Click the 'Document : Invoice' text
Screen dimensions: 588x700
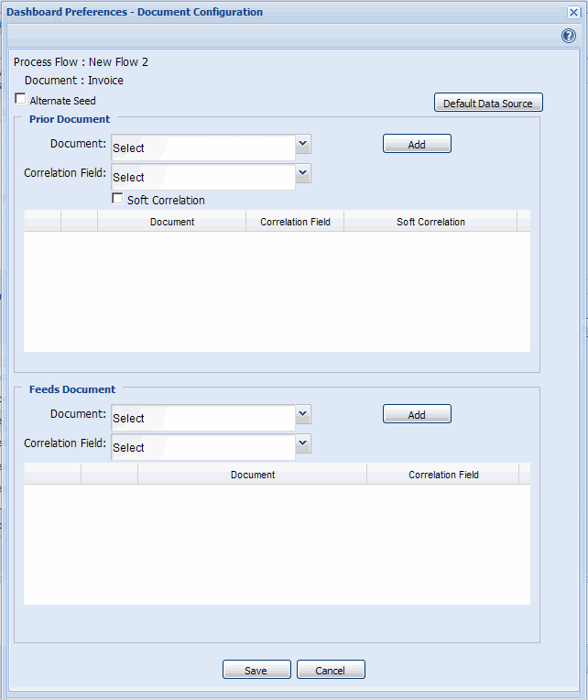(74, 81)
